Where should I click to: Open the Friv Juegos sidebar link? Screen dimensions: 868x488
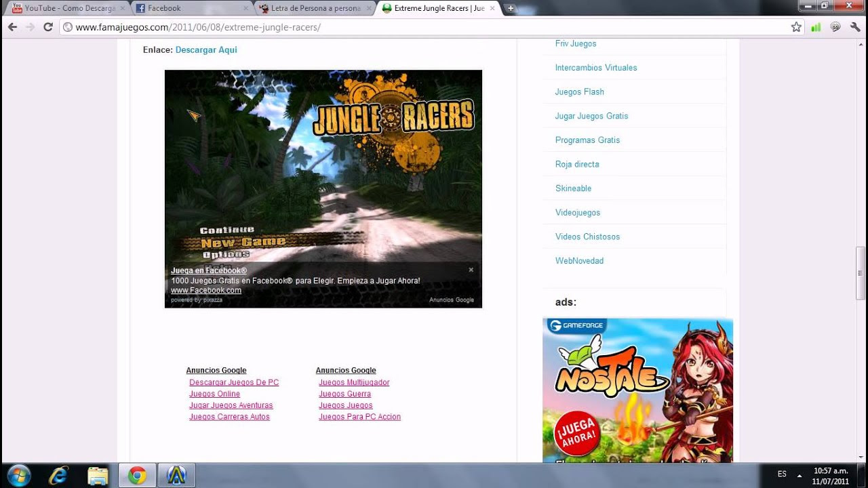pyautogui.click(x=576, y=43)
